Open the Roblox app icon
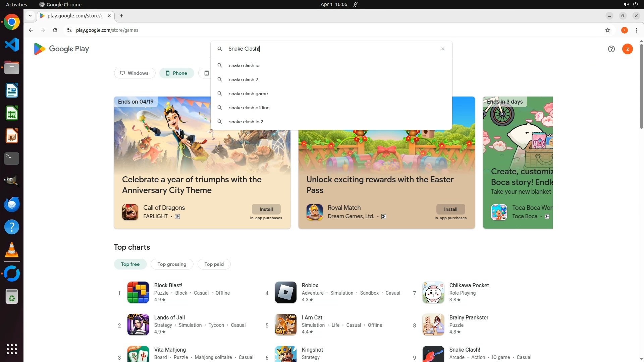644x362 pixels. [x=285, y=292]
